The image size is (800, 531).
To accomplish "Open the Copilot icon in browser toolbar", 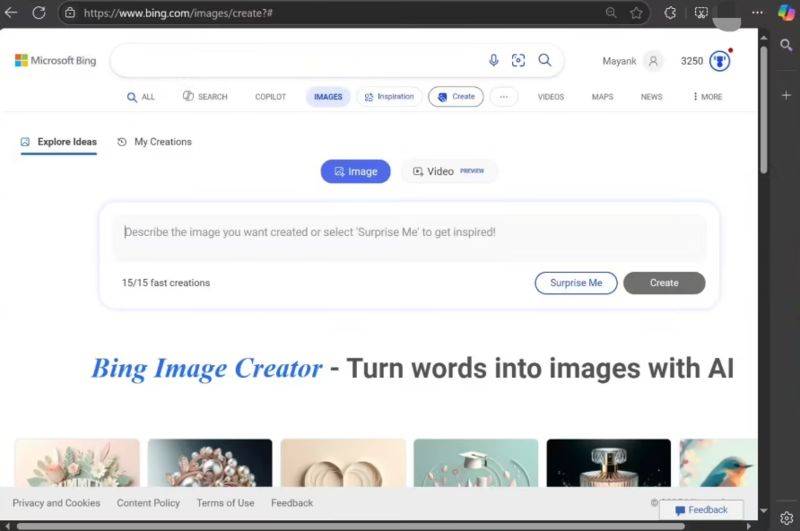I will click(786, 13).
